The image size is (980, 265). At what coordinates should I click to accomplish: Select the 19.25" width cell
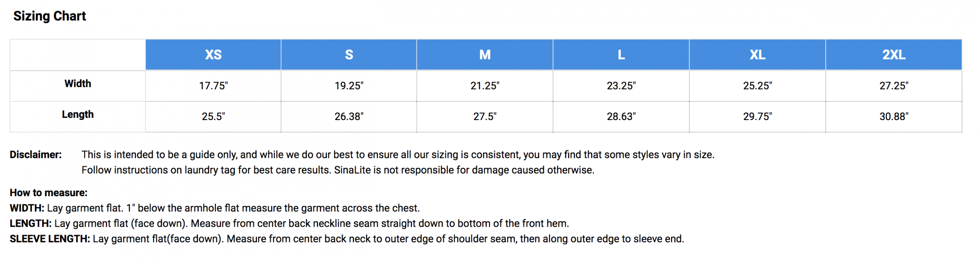(349, 86)
